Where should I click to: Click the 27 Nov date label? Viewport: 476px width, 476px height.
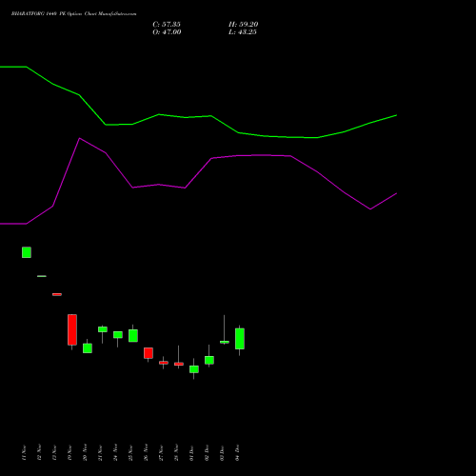(161, 452)
